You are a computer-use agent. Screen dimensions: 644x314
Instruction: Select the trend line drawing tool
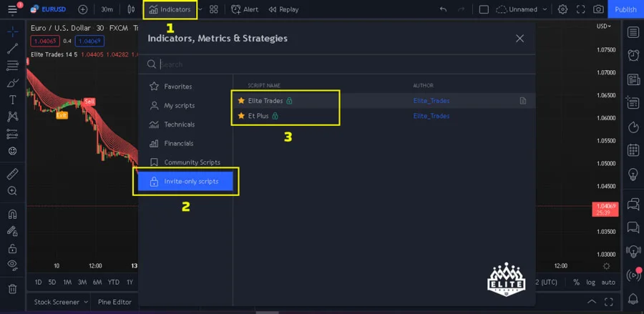tap(12, 49)
